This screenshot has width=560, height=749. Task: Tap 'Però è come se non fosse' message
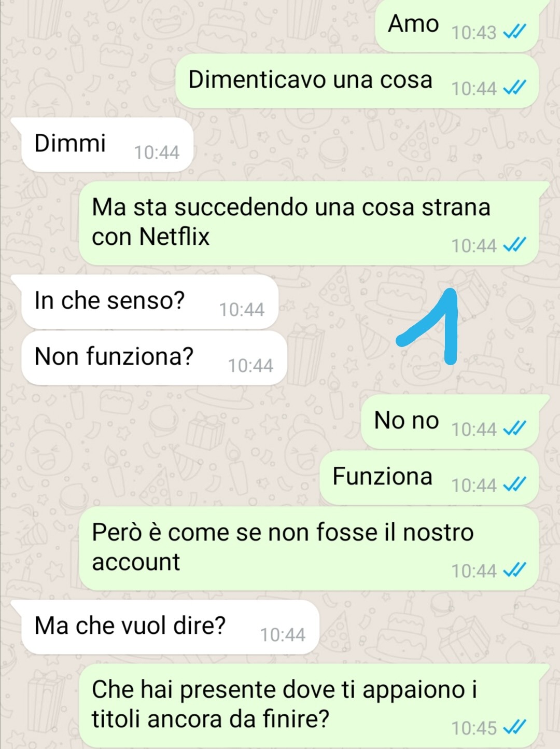point(309,548)
